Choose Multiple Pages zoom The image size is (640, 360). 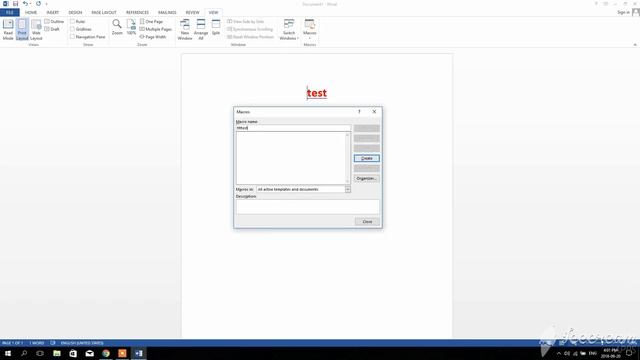coord(156,29)
